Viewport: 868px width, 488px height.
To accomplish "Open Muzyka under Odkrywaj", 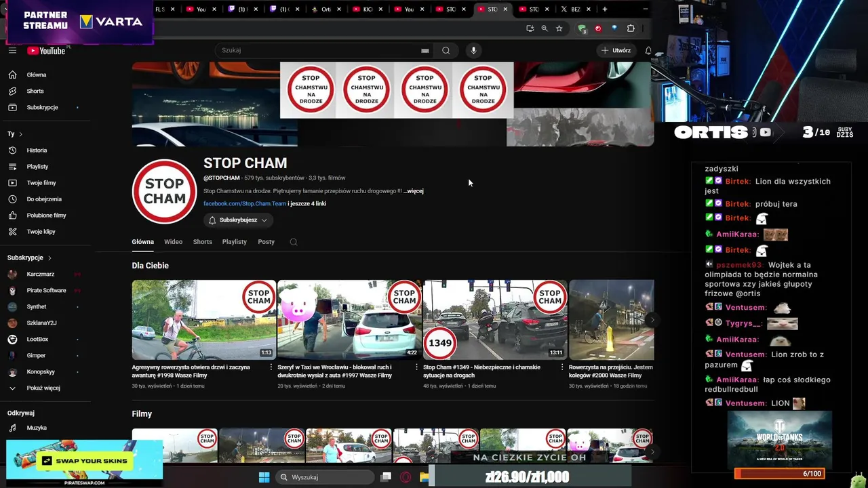I will coord(37,428).
